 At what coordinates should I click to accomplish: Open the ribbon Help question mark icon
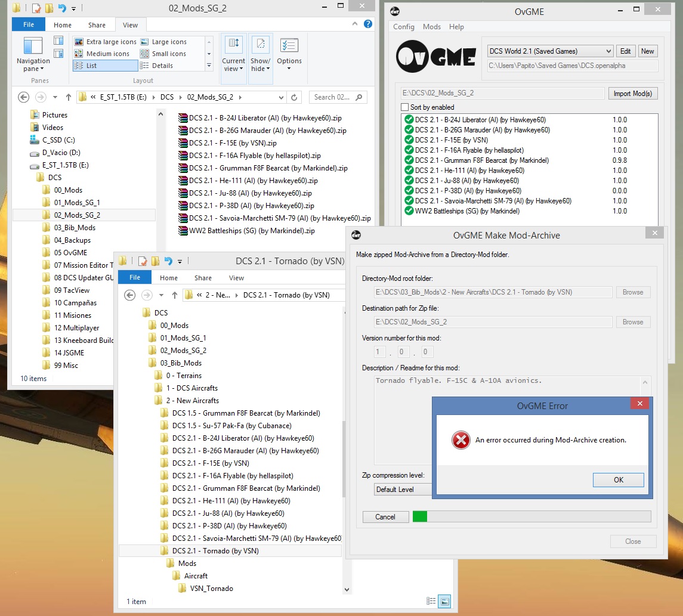pos(368,24)
